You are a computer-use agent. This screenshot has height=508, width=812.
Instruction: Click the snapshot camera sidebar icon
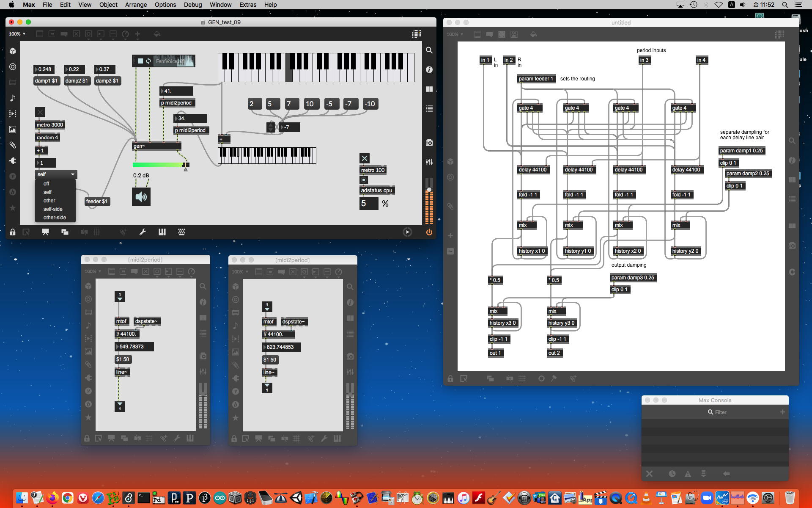coord(429,143)
